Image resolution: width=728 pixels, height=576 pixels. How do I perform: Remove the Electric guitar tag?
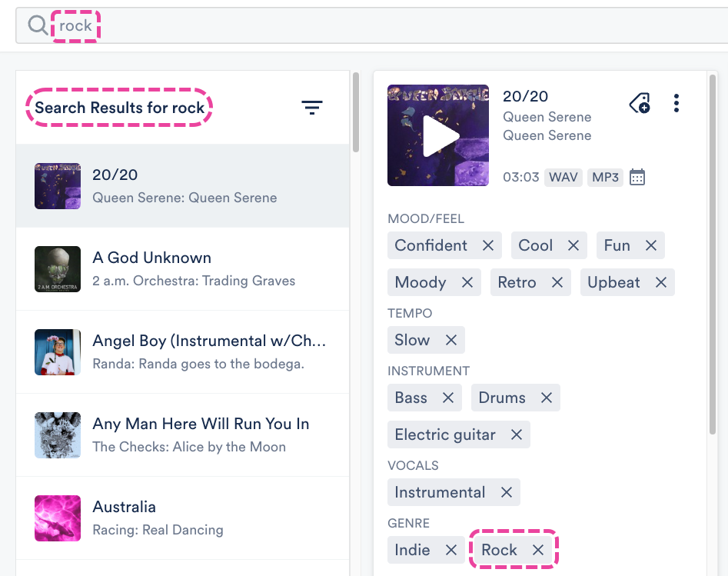click(517, 434)
